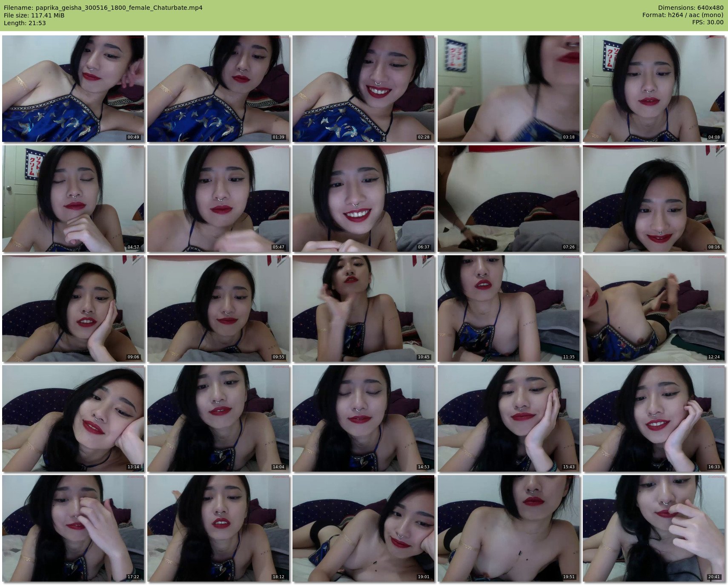
Task: Open the thumbnail at 02:28
Action: (363, 89)
